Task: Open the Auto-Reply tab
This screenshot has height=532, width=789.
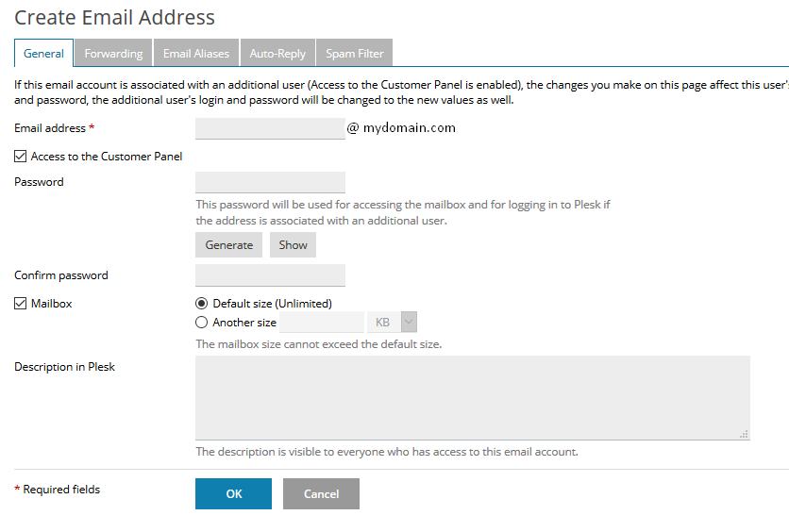Action: (277, 53)
